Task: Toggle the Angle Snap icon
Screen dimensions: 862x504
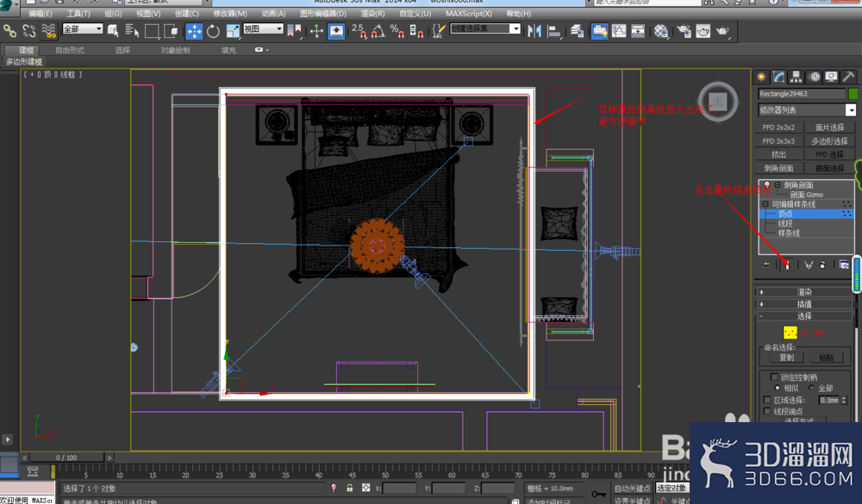Action: coord(378,31)
